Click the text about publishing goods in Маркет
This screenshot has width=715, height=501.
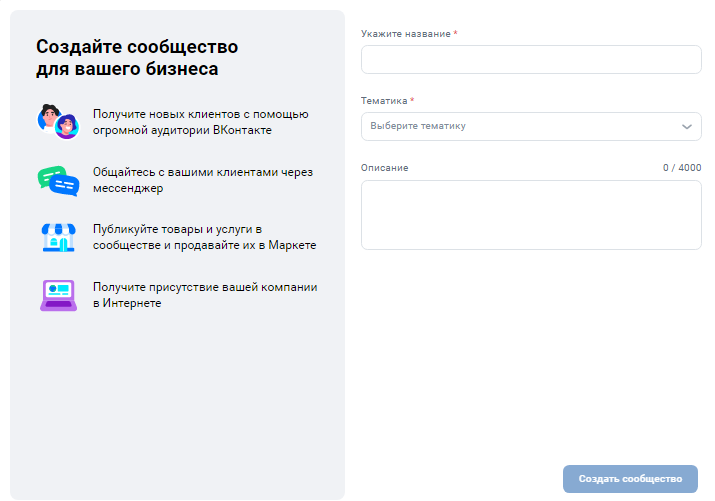204,237
